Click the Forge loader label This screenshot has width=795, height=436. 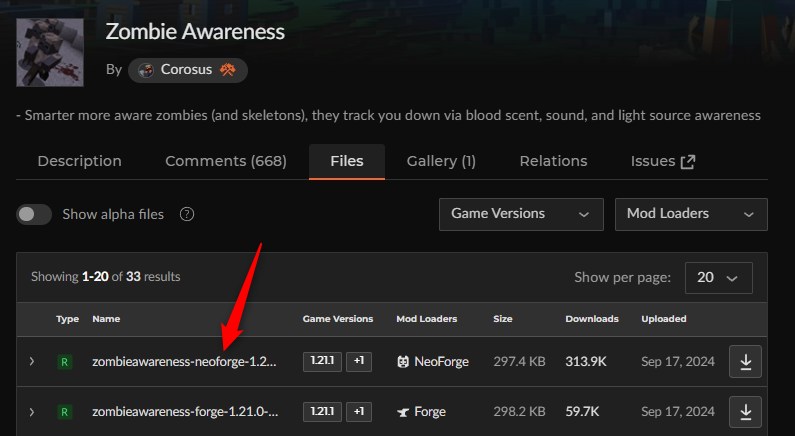tap(430, 412)
